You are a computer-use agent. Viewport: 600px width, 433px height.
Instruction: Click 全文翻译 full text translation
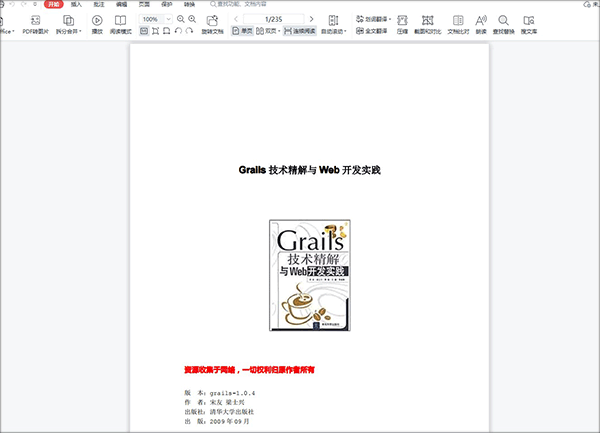pos(372,31)
